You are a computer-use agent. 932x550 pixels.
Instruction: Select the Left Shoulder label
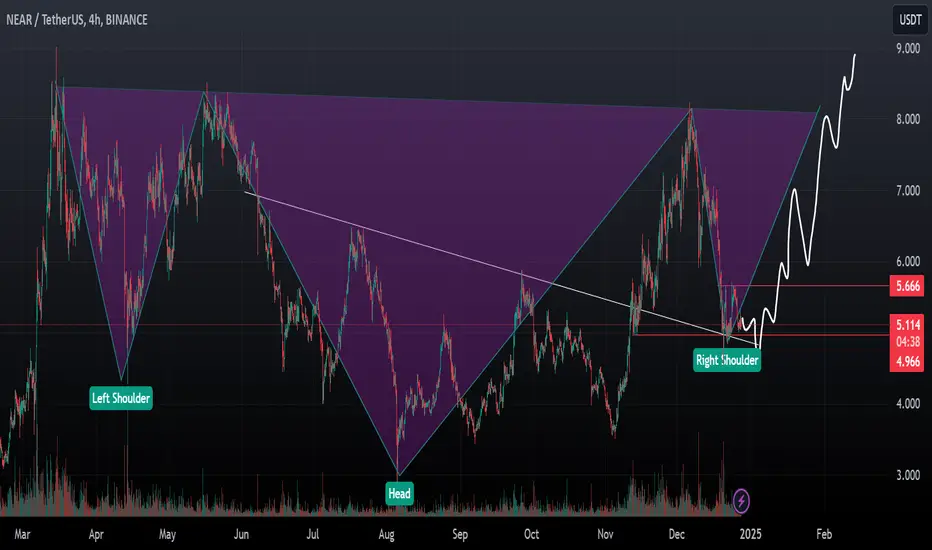(121, 398)
